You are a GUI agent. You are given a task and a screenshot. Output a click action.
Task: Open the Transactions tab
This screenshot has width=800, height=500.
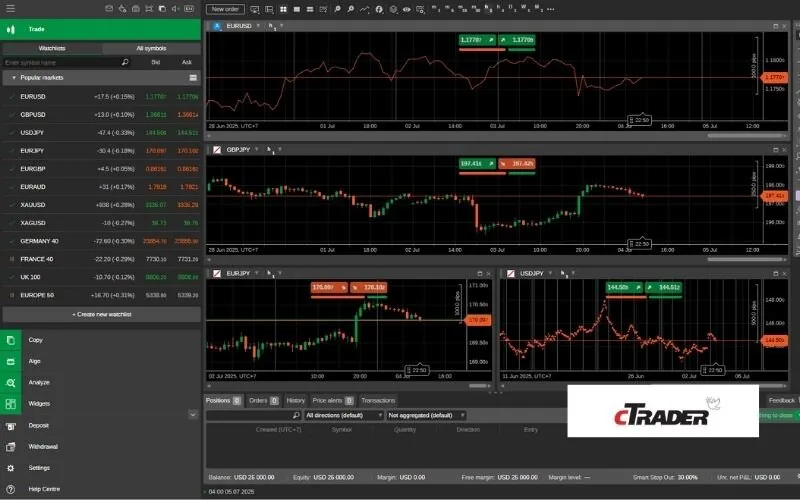(378, 401)
